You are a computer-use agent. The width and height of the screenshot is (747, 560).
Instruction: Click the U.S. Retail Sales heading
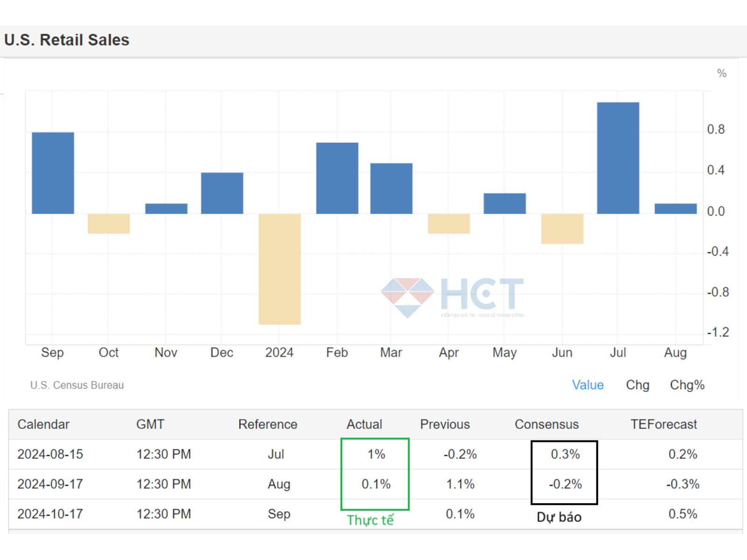pos(67,40)
